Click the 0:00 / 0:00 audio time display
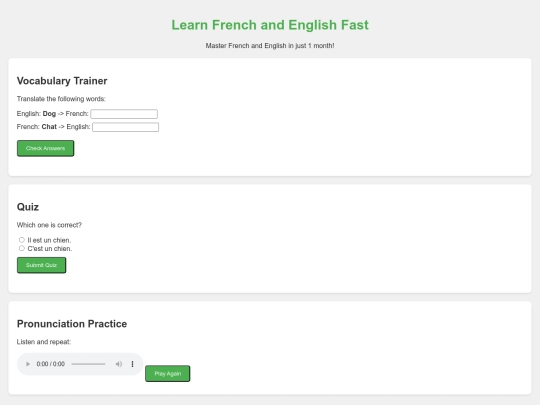The width and height of the screenshot is (540, 405). point(51,364)
